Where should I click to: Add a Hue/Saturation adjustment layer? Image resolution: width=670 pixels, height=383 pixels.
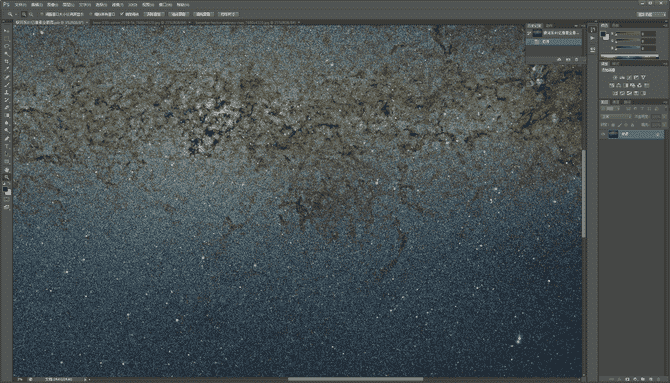coord(612,85)
